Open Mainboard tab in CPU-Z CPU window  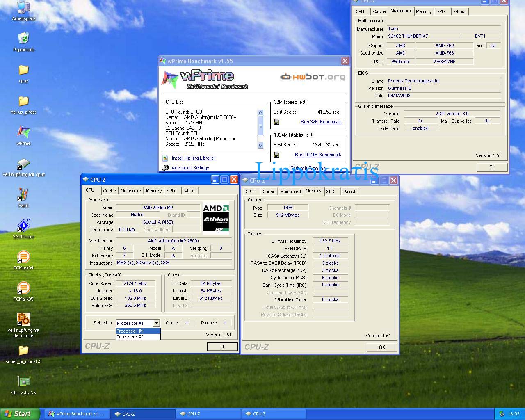(x=131, y=191)
